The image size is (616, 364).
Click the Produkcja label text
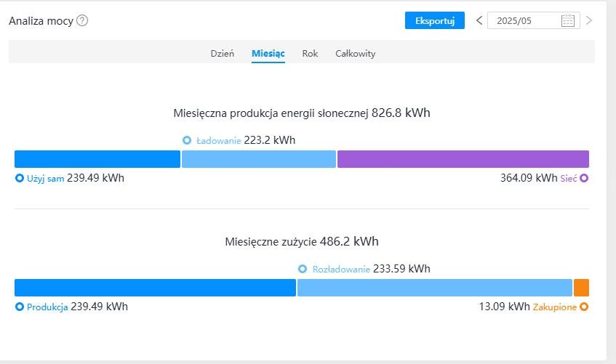point(47,307)
